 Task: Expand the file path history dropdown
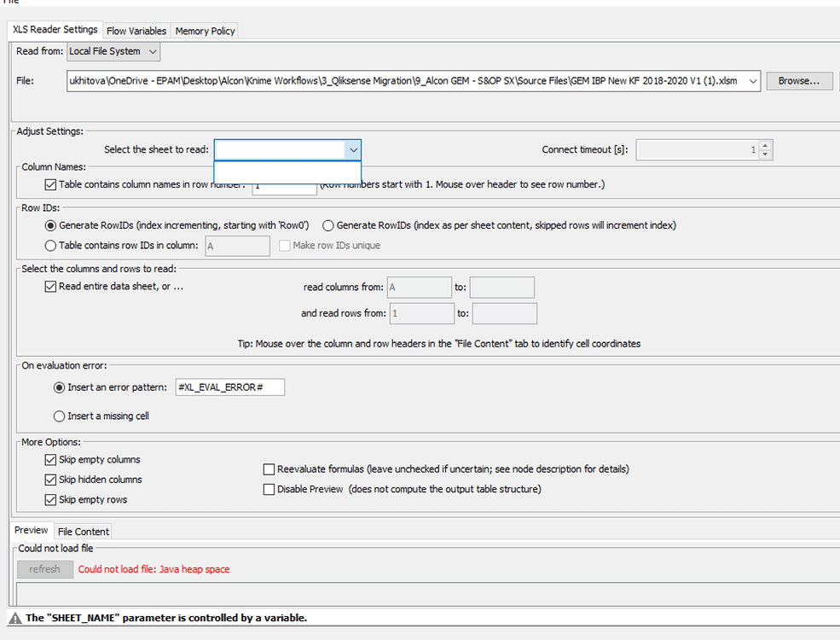[751, 80]
